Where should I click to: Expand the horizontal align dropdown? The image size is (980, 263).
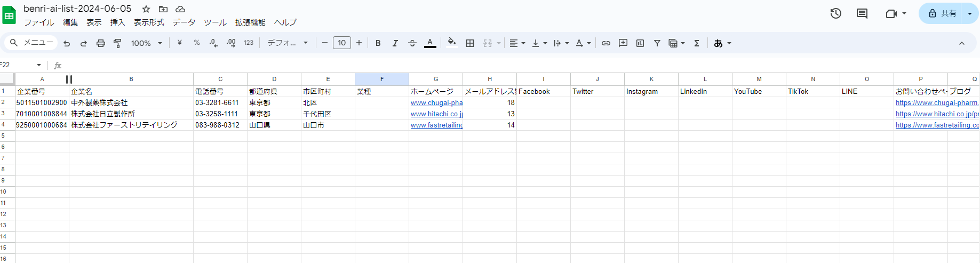tap(517, 43)
